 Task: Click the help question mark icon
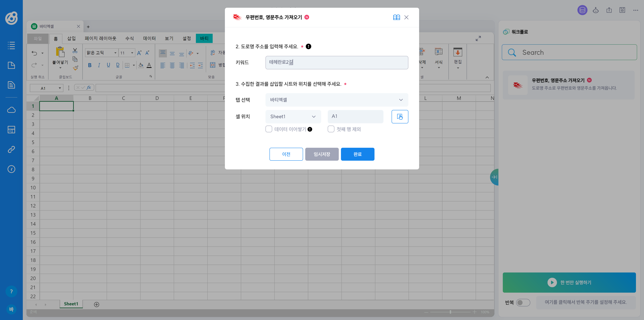pos(11,291)
